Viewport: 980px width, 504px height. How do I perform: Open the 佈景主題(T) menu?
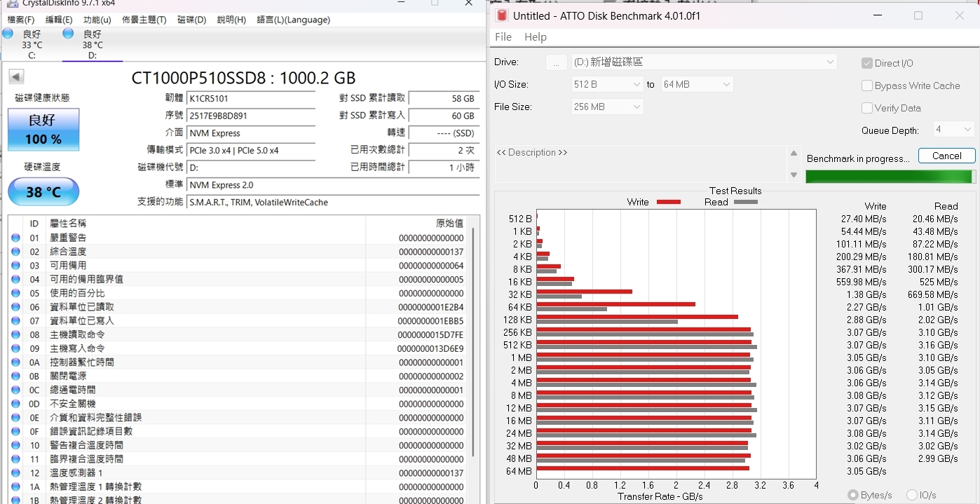[144, 20]
